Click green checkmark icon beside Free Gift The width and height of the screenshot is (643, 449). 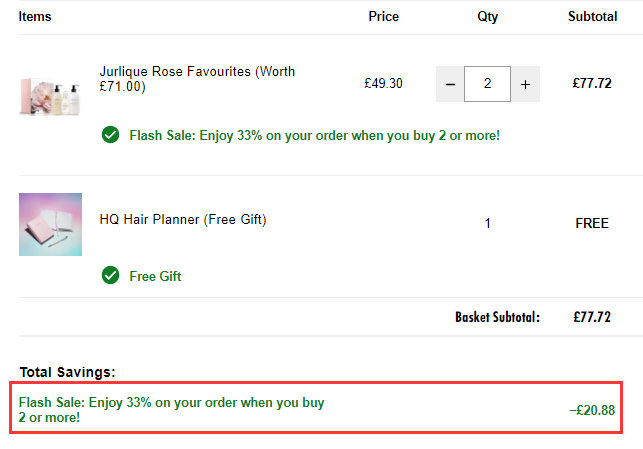(x=110, y=275)
